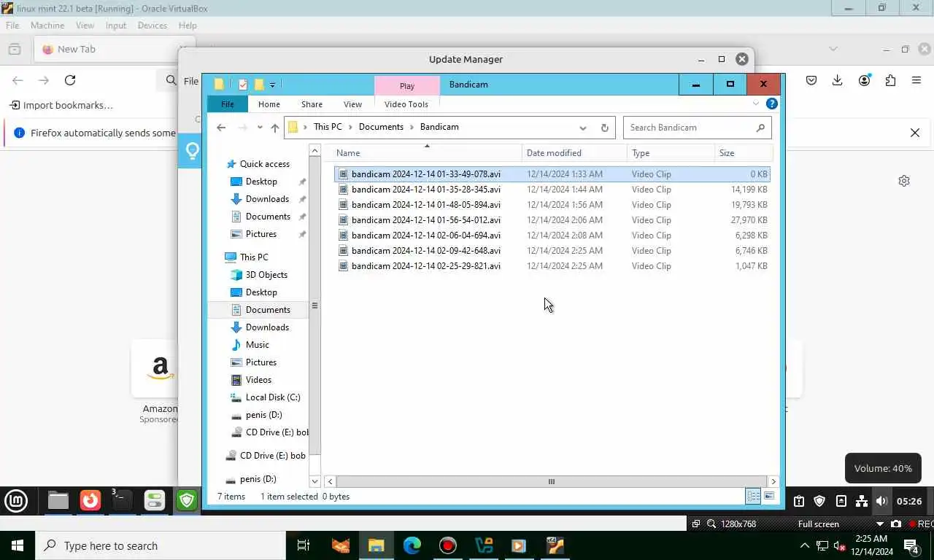Click the Mint panel network icon
934x560 pixels.
(862, 501)
